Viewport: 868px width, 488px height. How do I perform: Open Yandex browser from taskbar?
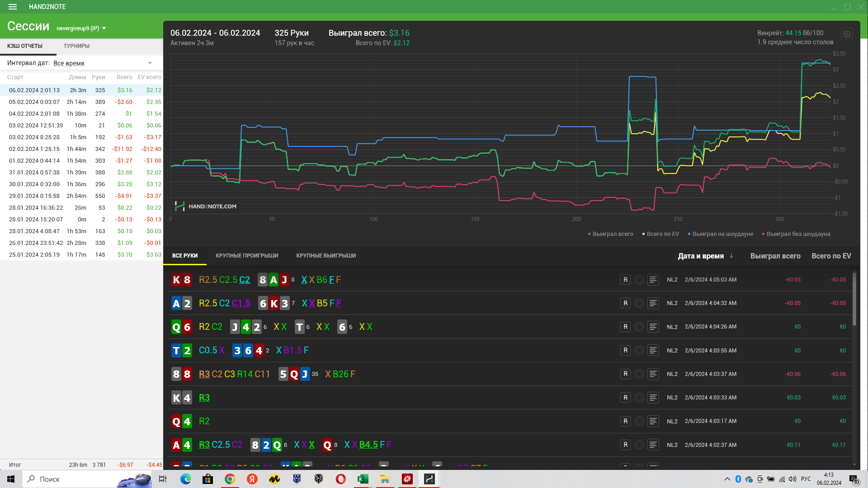252,479
